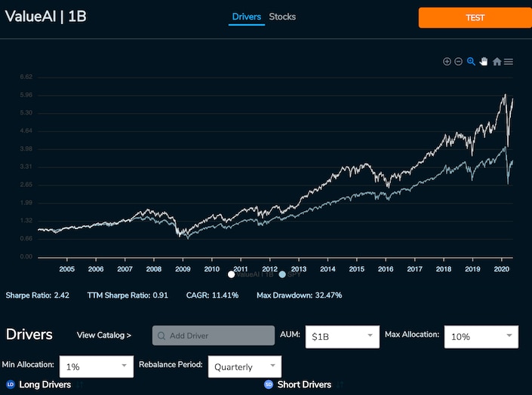Expand the Max Allocation 10% dropdown
The height and width of the screenshot is (395, 532).
481,337
